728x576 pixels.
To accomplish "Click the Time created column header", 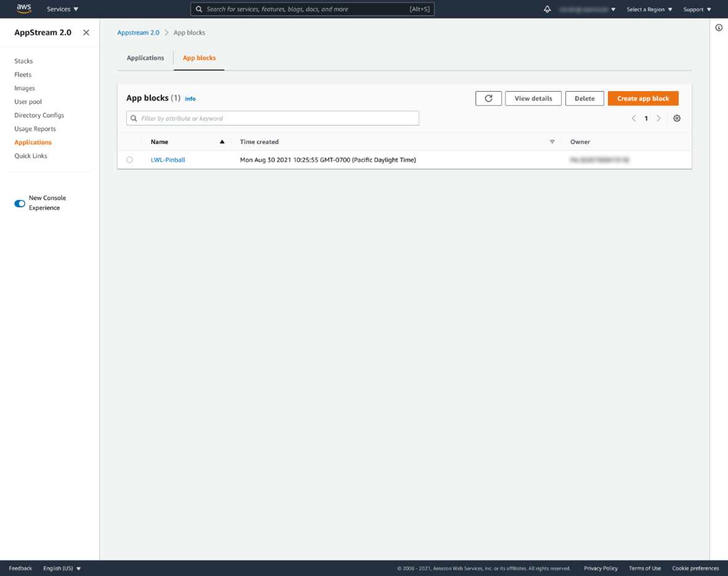I will pos(259,142).
